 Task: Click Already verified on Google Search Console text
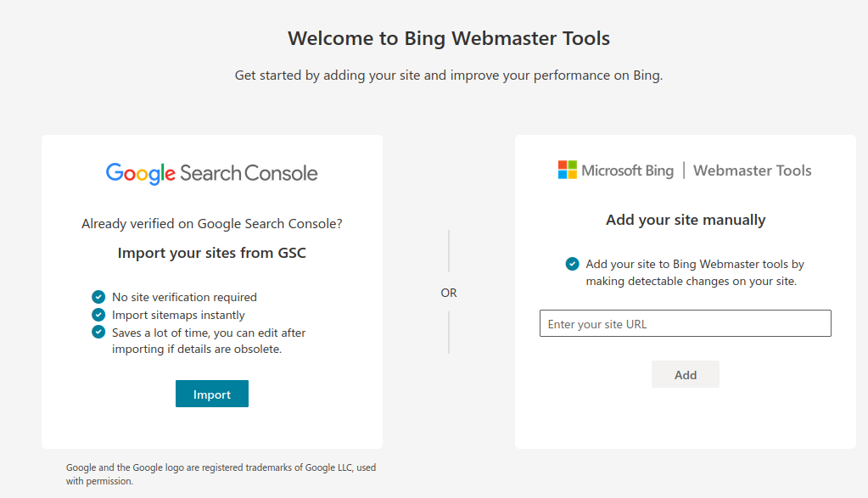tap(212, 223)
